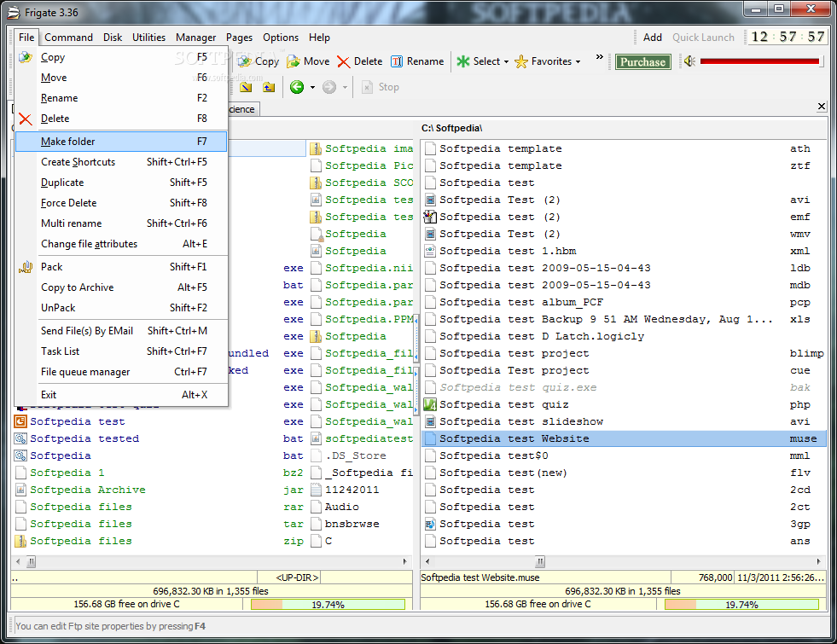The height and width of the screenshot is (644, 837).
Task: Open the Utilities menu
Action: pos(148,38)
